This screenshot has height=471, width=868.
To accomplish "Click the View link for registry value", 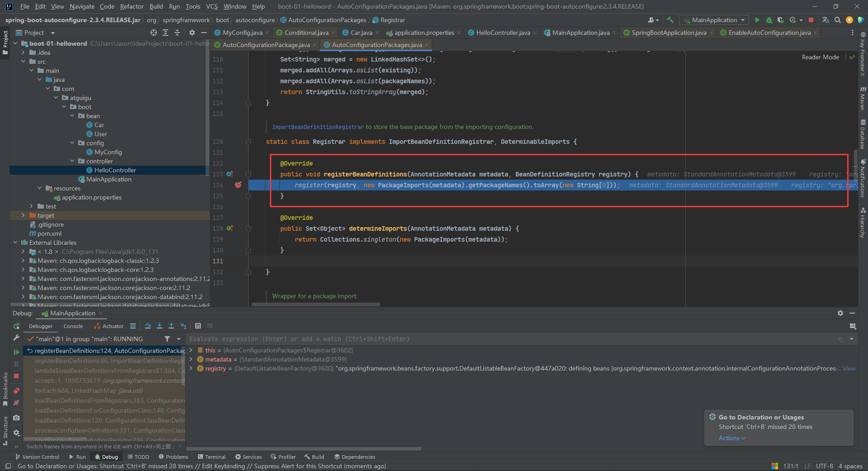I will click(849, 368).
